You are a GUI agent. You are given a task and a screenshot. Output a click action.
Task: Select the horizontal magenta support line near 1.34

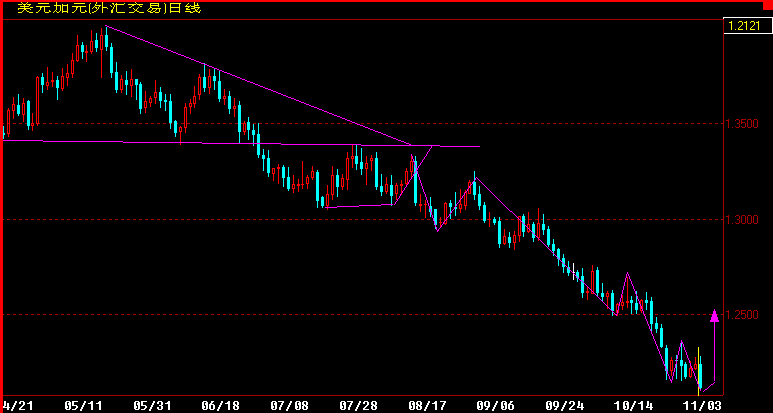[x=241, y=143]
